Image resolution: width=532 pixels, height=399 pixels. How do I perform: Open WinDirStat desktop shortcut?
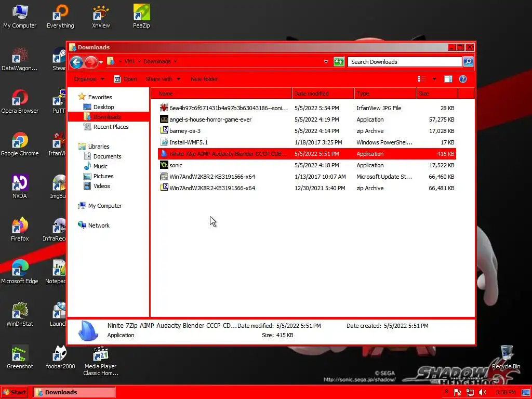point(20,314)
